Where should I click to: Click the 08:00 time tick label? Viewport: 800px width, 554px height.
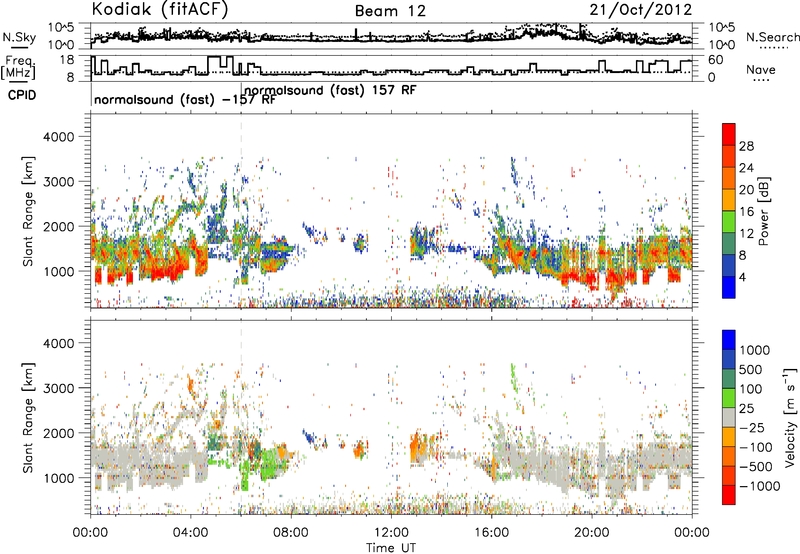coord(291,533)
